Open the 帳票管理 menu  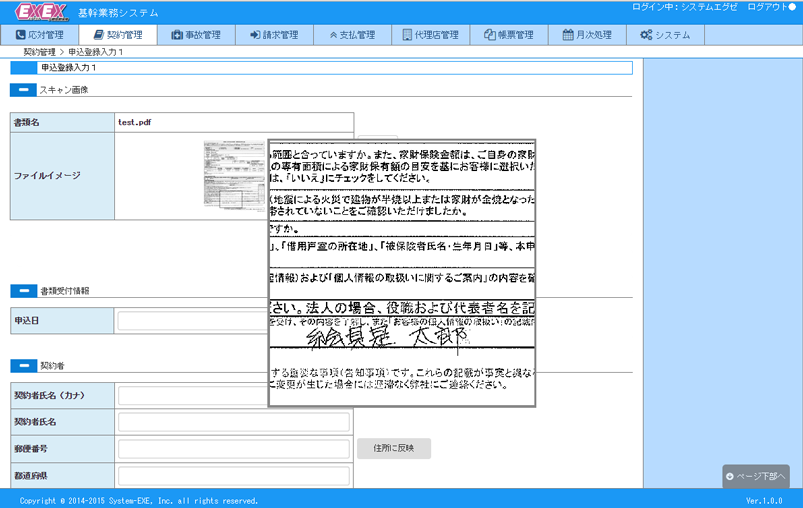coord(508,35)
